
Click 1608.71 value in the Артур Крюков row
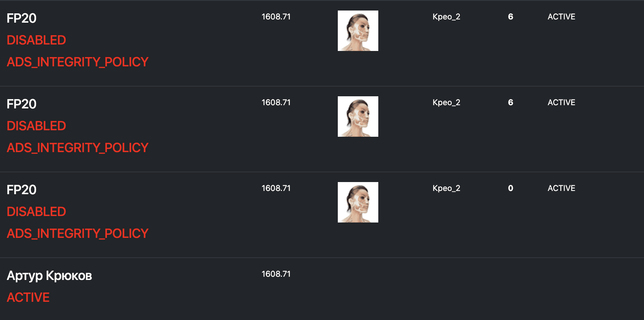tap(276, 274)
